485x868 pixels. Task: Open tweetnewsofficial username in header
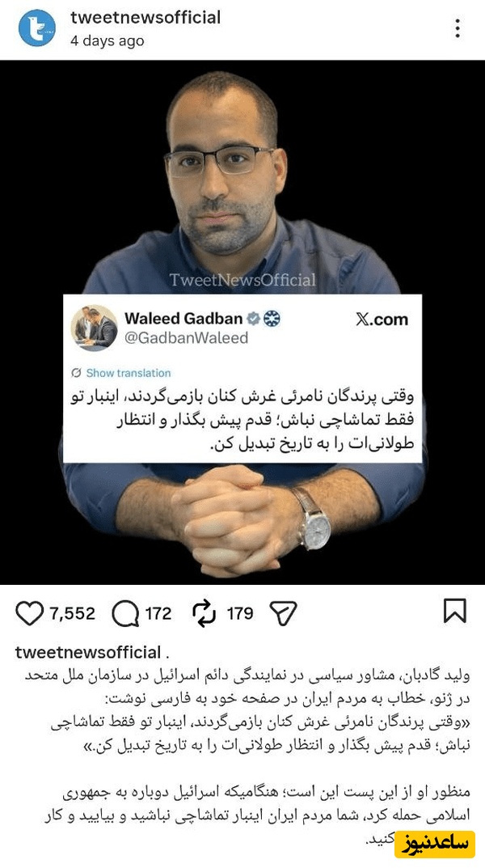[x=145, y=17]
